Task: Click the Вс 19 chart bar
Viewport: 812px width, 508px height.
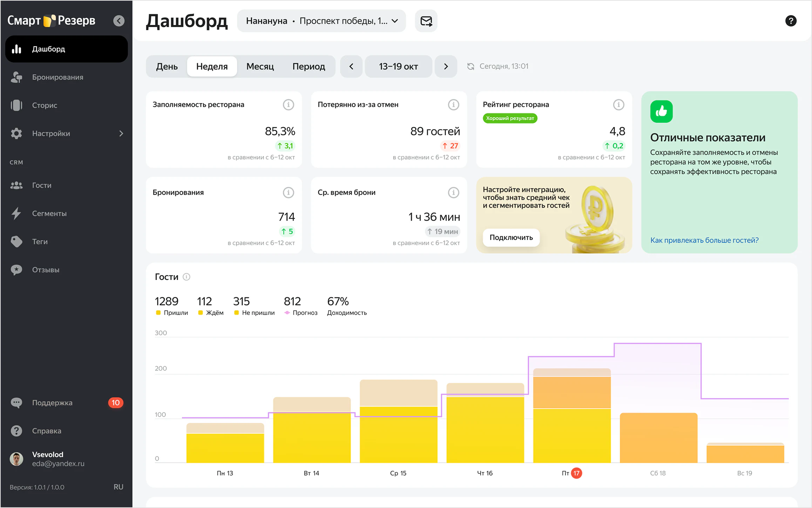Action: click(x=745, y=453)
